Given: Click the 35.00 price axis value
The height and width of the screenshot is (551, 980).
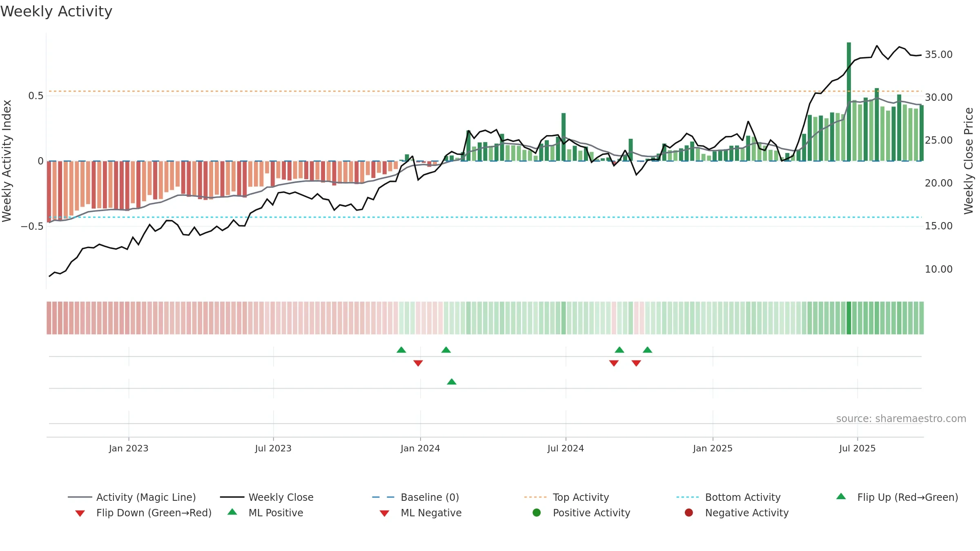Looking at the screenshot, I should pyautogui.click(x=939, y=55).
